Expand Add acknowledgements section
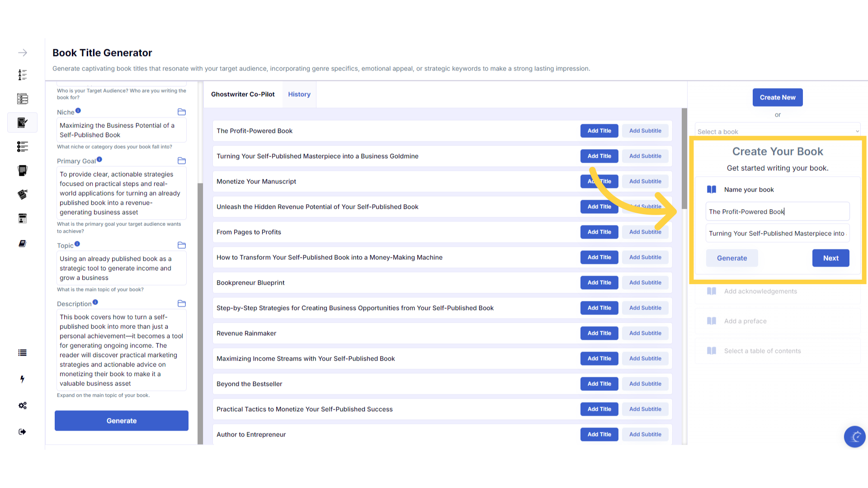This screenshot has width=868, height=488. (x=760, y=291)
